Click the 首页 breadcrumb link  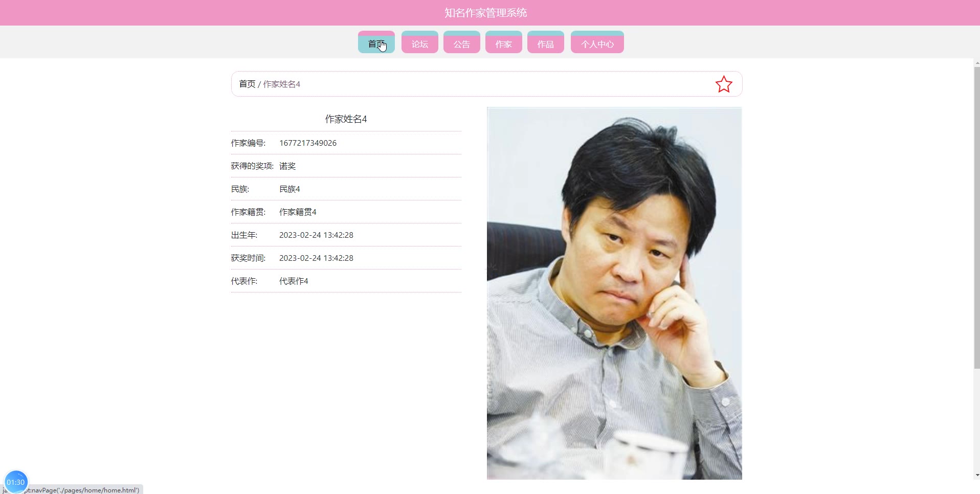point(247,84)
